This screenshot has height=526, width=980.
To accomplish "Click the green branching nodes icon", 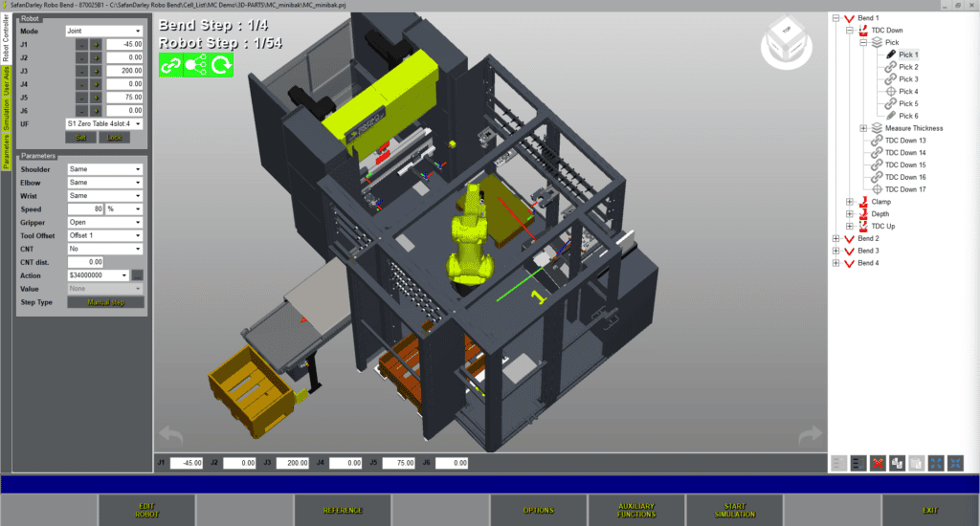I will [x=195, y=65].
